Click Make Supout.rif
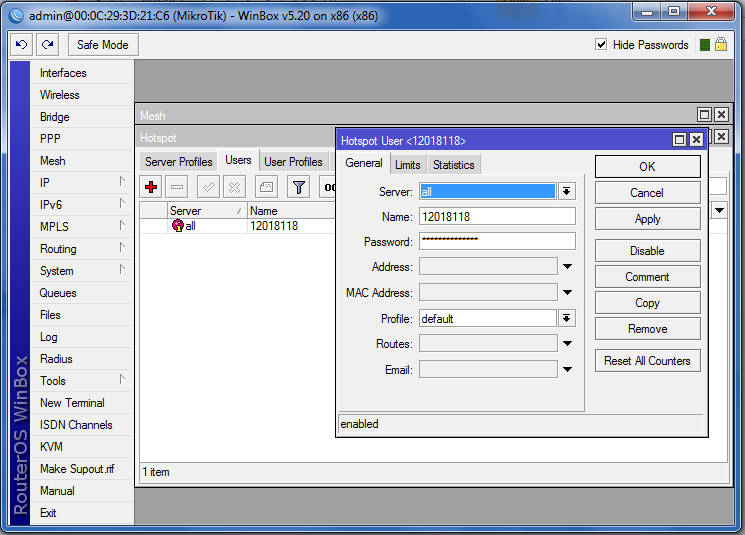The height and width of the screenshot is (535, 745). click(x=82, y=468)
